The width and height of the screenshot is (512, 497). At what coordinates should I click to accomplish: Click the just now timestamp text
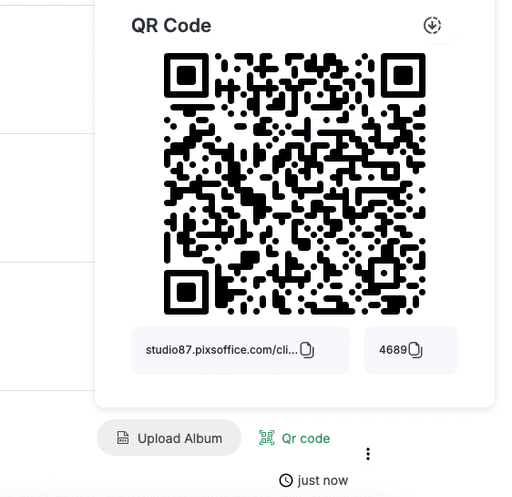[323, 481]
